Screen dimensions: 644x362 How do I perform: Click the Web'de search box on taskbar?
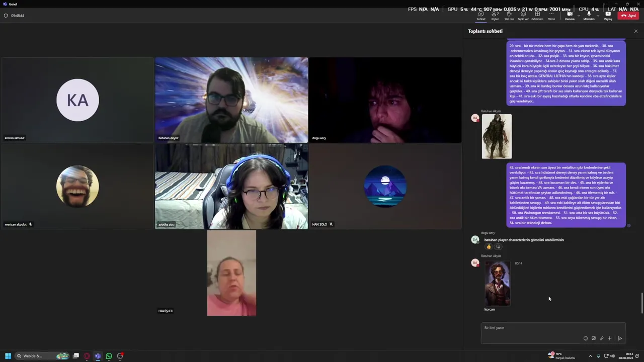[42, 356]
